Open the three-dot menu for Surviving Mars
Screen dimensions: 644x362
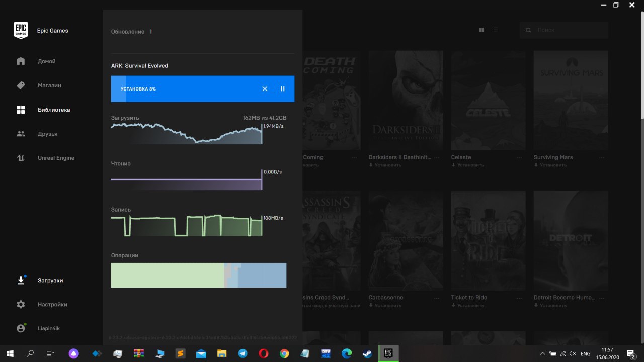tap(602, 157)
